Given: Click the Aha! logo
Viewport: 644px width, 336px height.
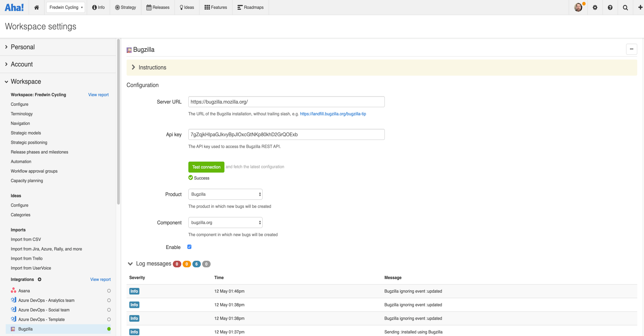Looking at the screenshot, I should tap(14, 7).
